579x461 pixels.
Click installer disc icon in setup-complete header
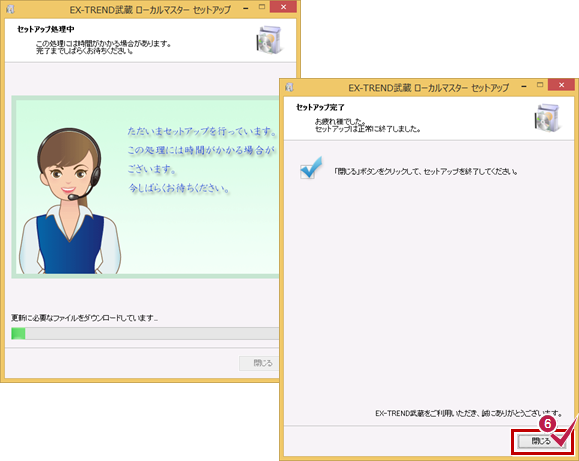548,117
